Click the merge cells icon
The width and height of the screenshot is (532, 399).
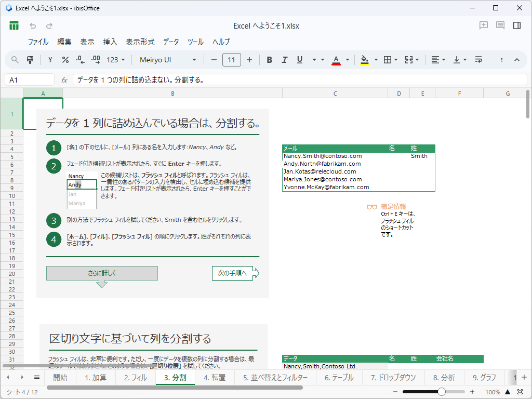coord(409,60)
